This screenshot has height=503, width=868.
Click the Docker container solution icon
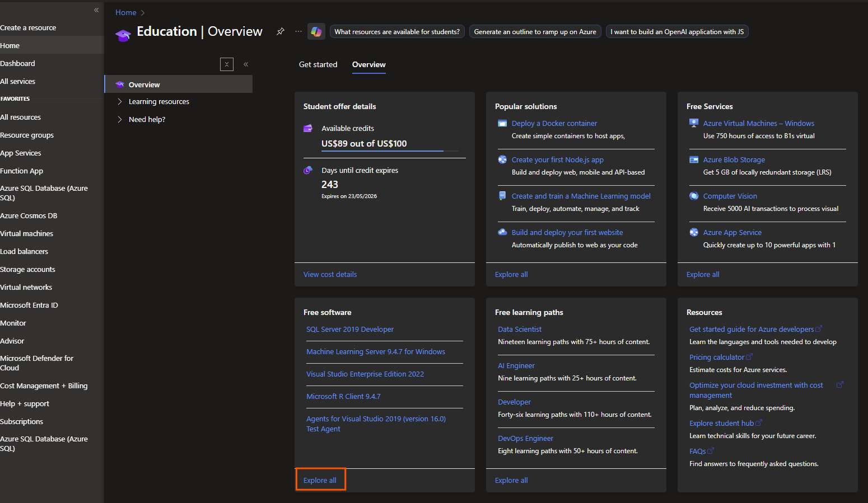(502, 123)
